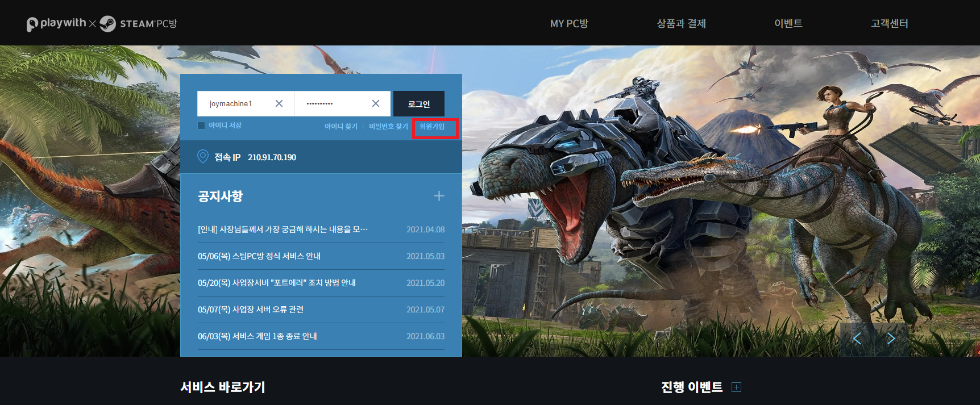Image resolution: width=980 pixels, height=405 pixels.
Task: Show previous banner with left arrow
Action: 857,339
